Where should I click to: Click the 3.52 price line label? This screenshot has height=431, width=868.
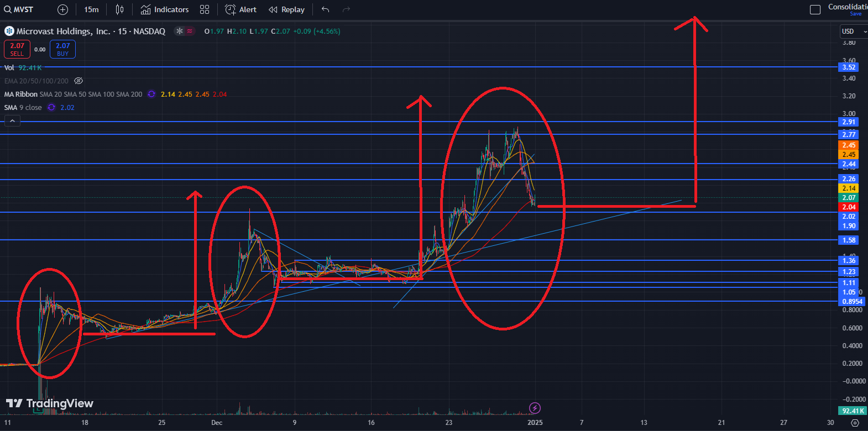849,67
